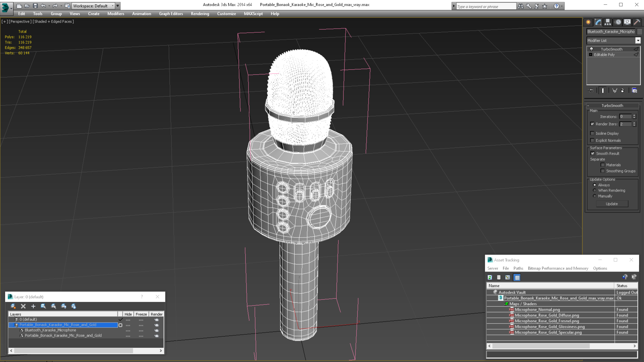Collapse Portable_Bonaok layer tree node

click(11, 325)
